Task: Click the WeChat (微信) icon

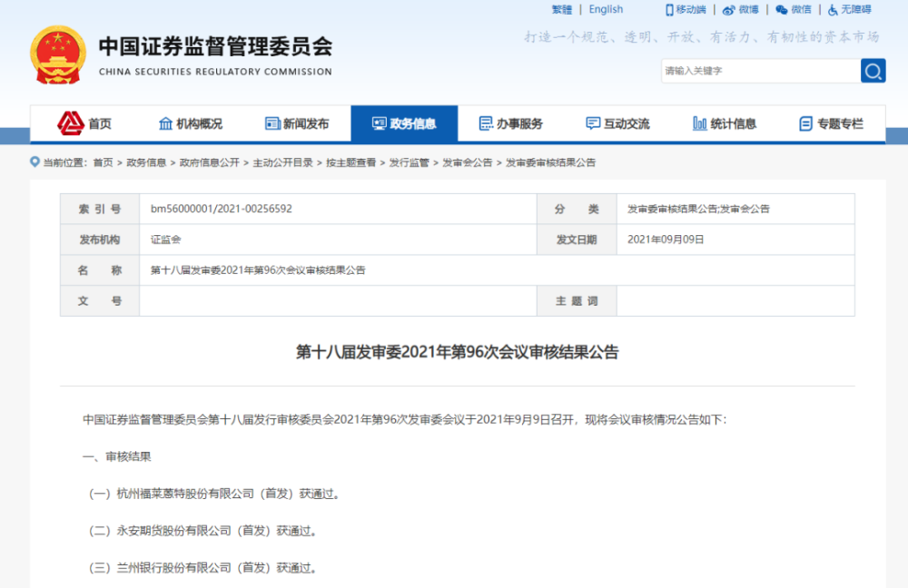Action: [783, 10]
